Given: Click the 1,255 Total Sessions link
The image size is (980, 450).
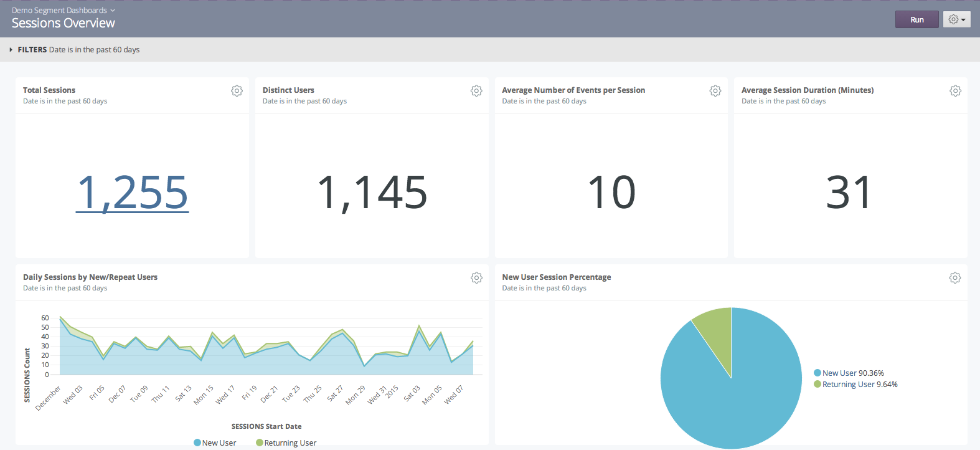Looking at the screenshot, I should [132, 193].
